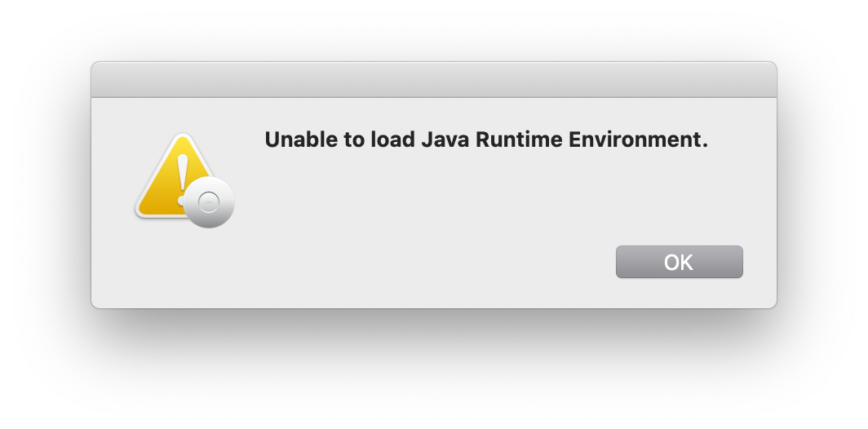The width and height of the screenshot is (868, 429).
Task: Click the OK button
Action: 679,262
